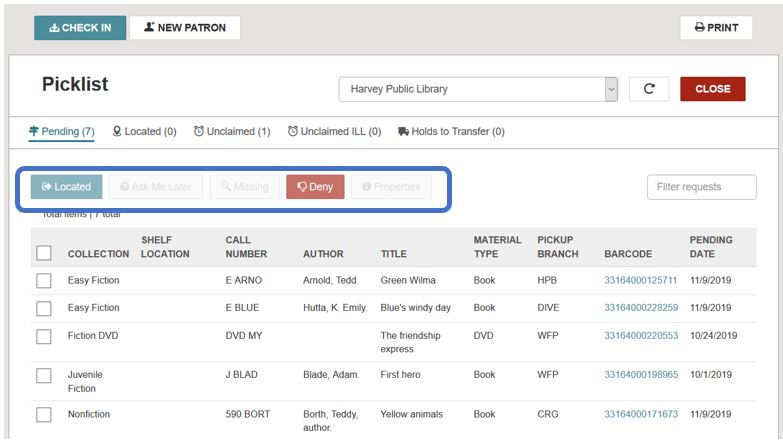Viewport: 783px width, 445px height.
Task: Close the Picklist panel
Action: coord(713,89)
